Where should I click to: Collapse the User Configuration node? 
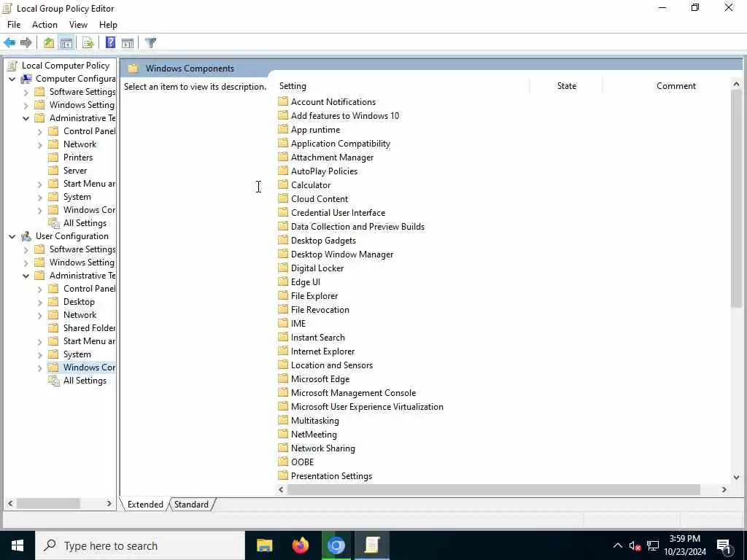12,236
